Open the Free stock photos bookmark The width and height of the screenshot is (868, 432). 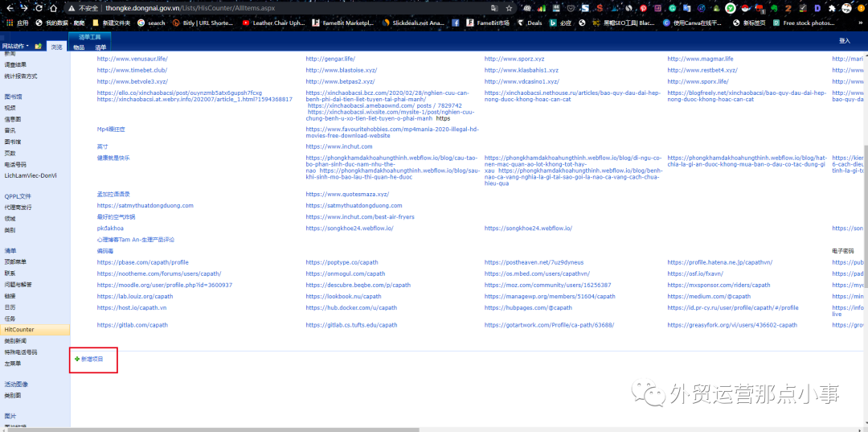(x=804, y=23)
